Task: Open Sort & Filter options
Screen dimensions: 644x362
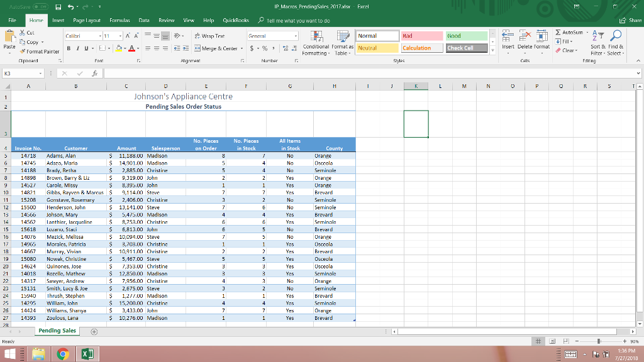Action: pyautogui.click(x=598, y=43)
